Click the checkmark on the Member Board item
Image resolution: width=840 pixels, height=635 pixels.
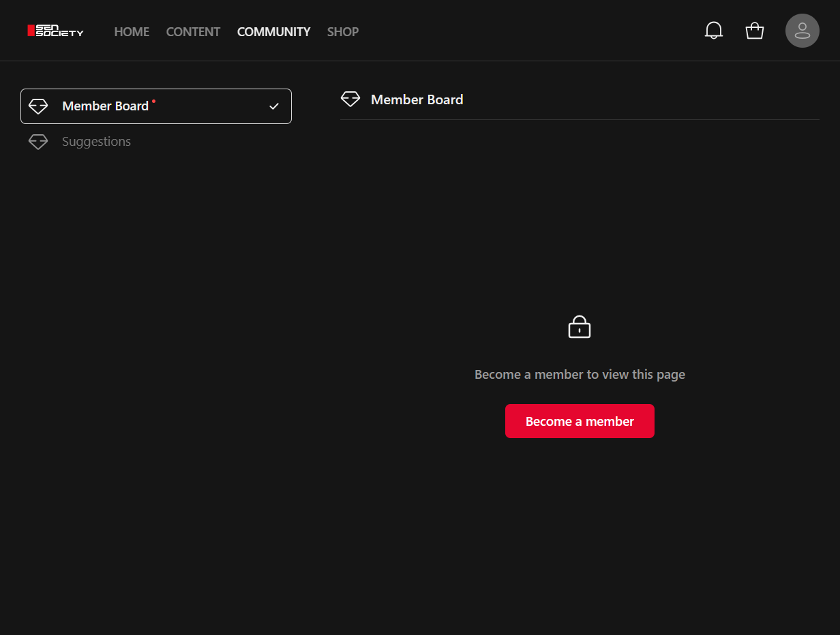pos(274,106)
